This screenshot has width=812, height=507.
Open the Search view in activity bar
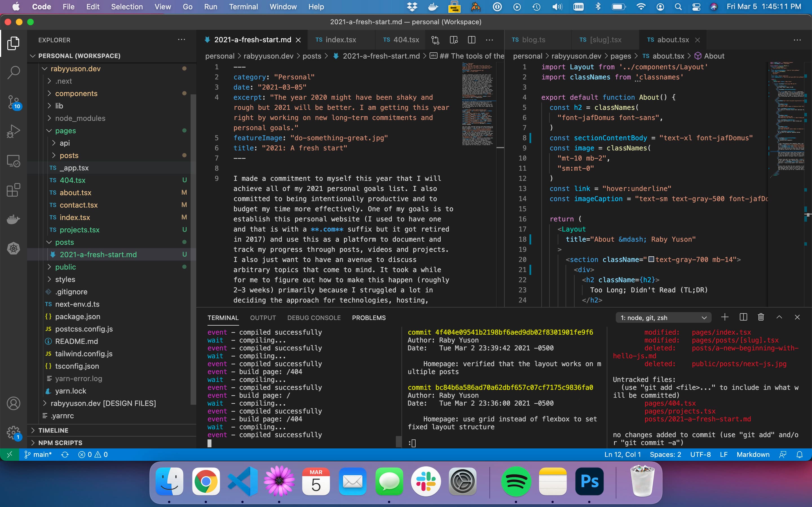pos(14,72)
